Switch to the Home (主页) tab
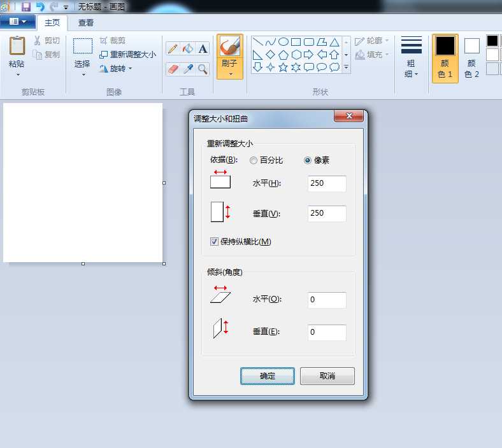The image size is (502, 448). 52,23
